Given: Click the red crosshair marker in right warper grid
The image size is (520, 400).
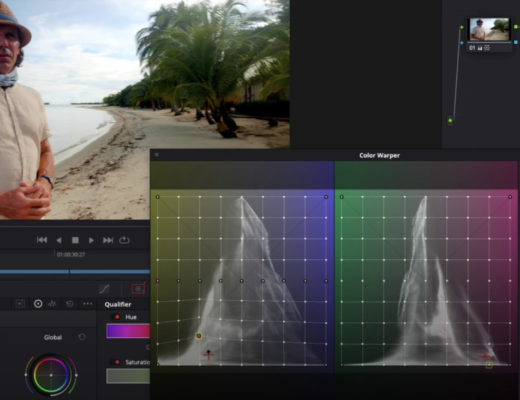Looking at the screenshot, I should tap(486, 356).
